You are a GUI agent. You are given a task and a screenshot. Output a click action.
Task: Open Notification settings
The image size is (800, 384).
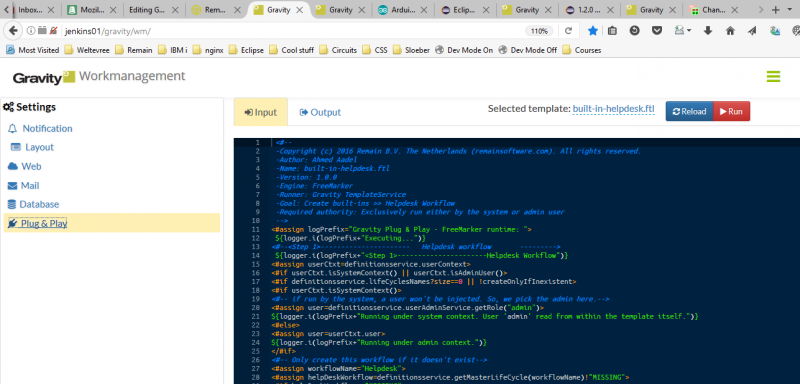tap(47, 129)
